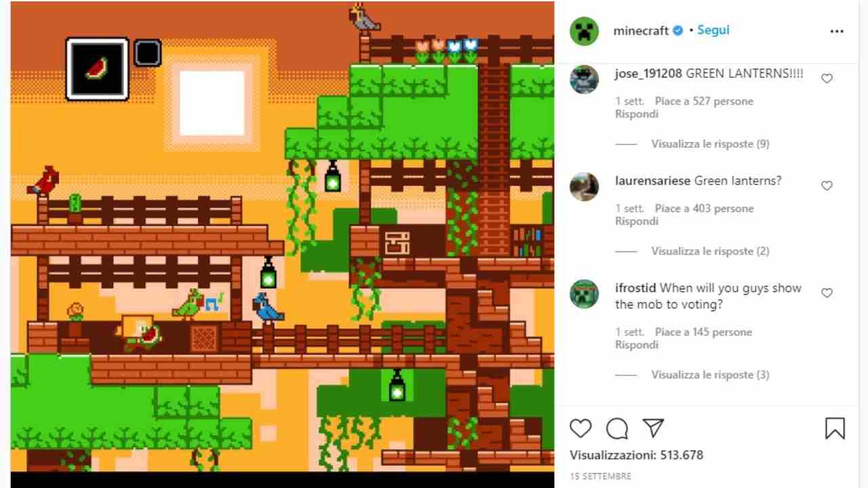The height and width of the screenshot is (488, 868).
Task: Click the blue verified badge
Action: [x=677, y=30]
